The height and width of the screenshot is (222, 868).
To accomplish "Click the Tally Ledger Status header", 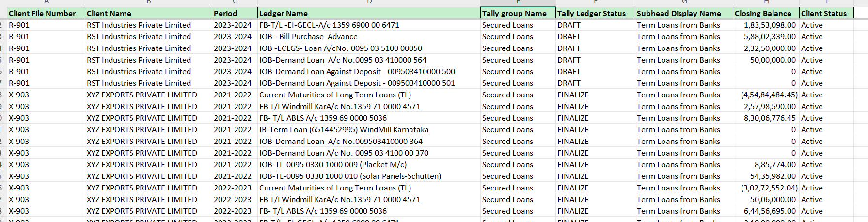I will pos(591,14).
